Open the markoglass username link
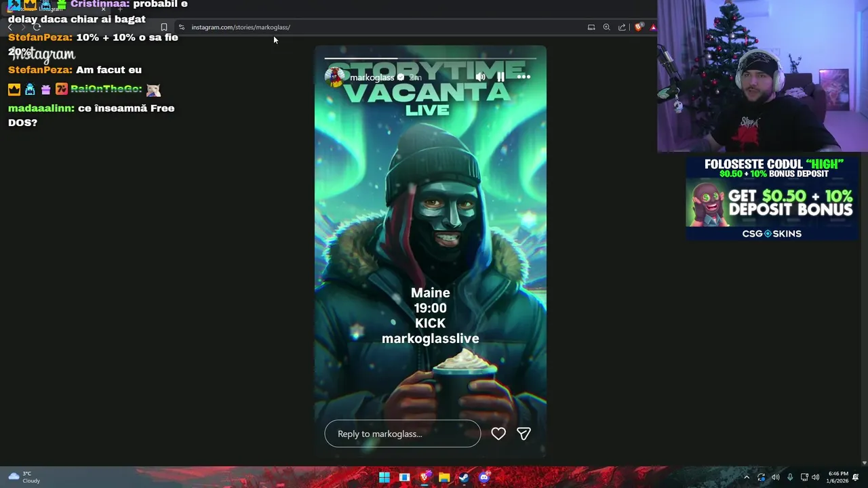Viewport: 868px width, 488px height. [372, 78]
